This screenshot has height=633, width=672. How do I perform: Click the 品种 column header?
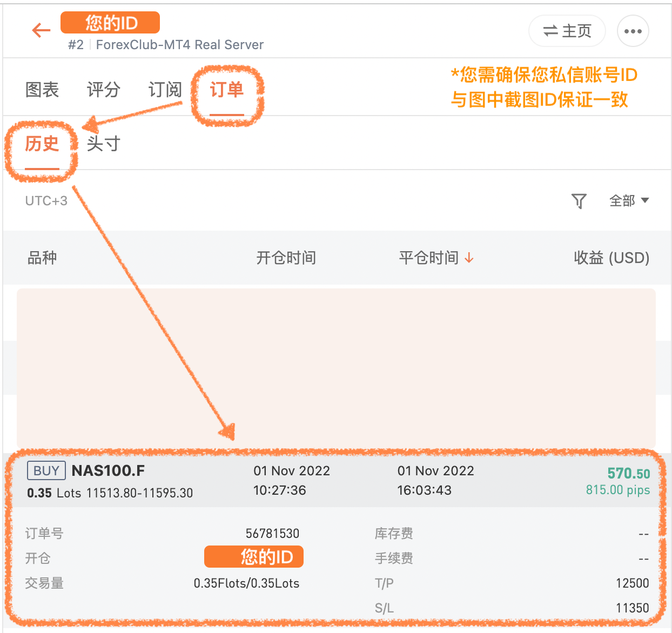point(42,258)
